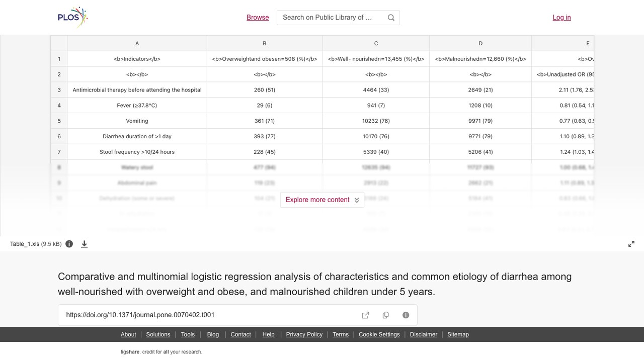The height and width of the screenshot is (362, 644).
Task: Open the Privacy Policy link
Action: [304, 334]
